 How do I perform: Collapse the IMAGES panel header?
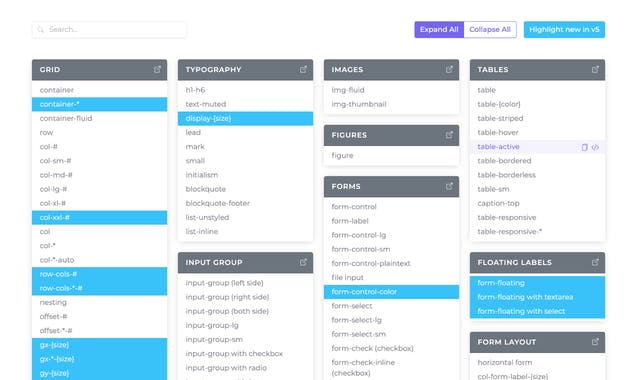[392, 70]
